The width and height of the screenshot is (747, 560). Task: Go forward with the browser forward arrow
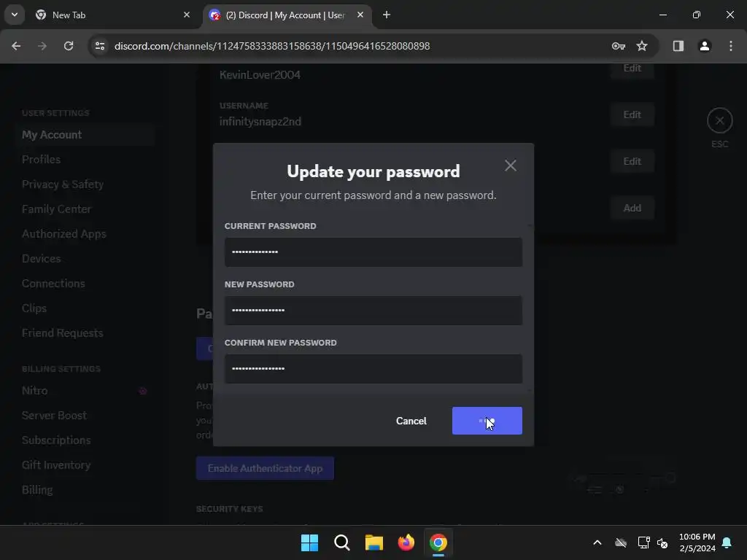[x=42, y=46]
